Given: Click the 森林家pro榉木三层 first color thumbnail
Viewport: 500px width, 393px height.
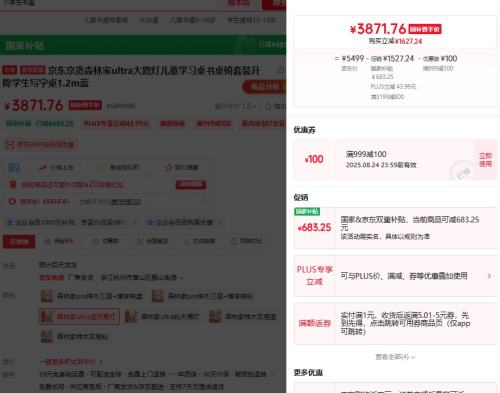Looking at the screenshot, I should 47,296.
